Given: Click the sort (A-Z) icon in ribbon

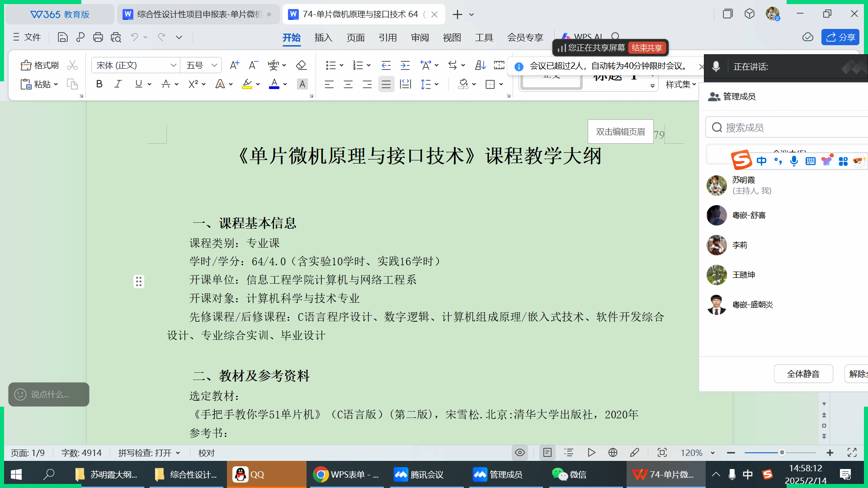Looking at the screenshot, I should pos(480,66).
